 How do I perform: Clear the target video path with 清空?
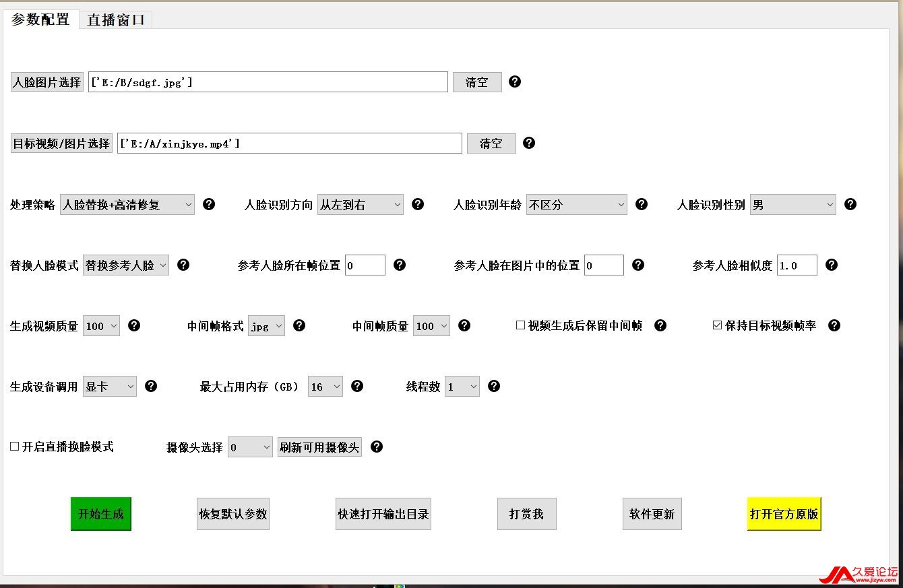pyautogui.click(x=491, y=143)
